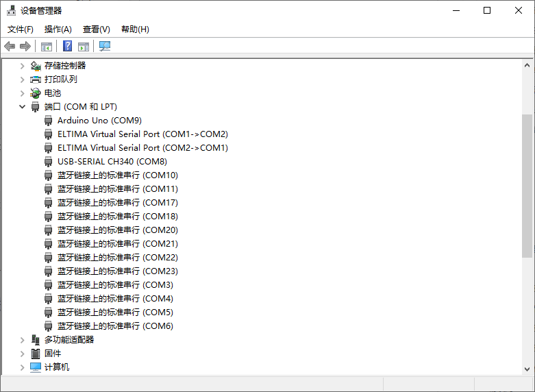
Task: Expand the 计算机 node
Action: (22, 367)
